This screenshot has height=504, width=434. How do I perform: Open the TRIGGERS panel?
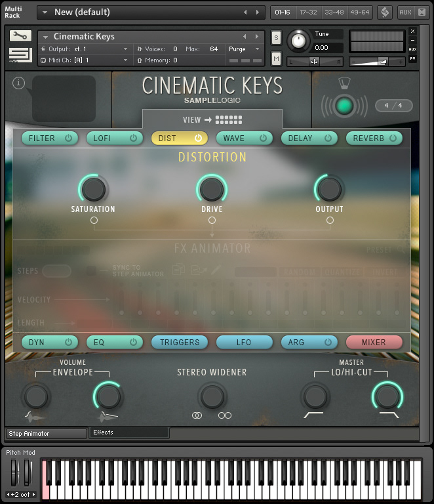[180, 342]
